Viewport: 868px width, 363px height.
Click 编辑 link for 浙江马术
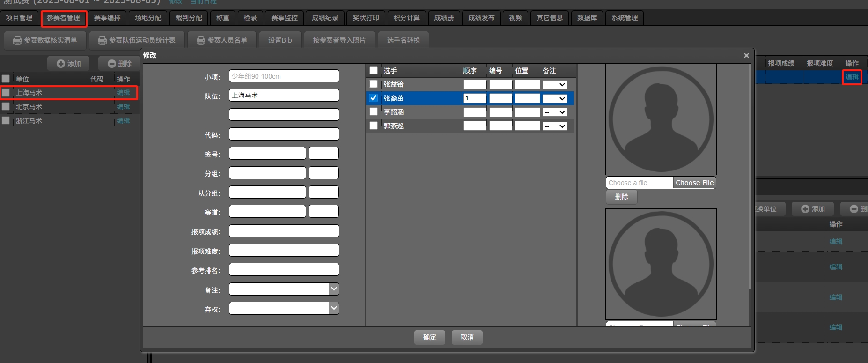tap(123, 121)
